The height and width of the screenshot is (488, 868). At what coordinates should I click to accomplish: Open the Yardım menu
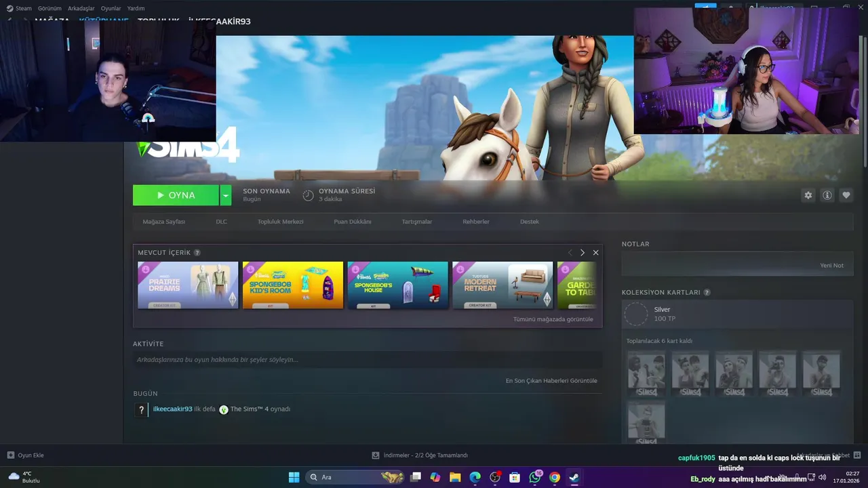[136, 8]
